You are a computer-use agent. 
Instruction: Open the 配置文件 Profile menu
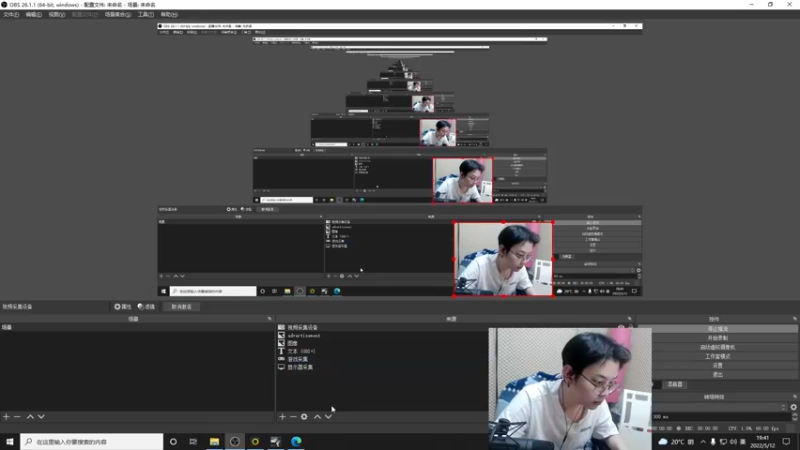tap(84, 15)
